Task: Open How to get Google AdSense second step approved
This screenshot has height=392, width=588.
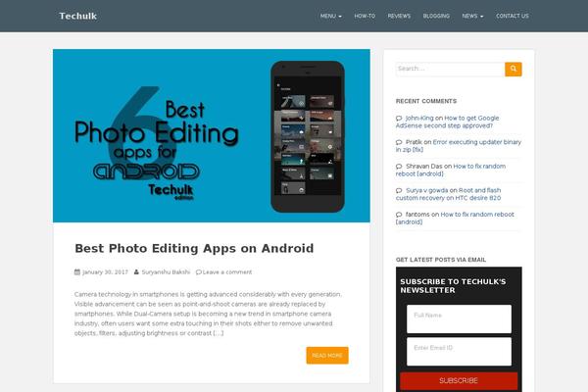Action: [448, 122]
